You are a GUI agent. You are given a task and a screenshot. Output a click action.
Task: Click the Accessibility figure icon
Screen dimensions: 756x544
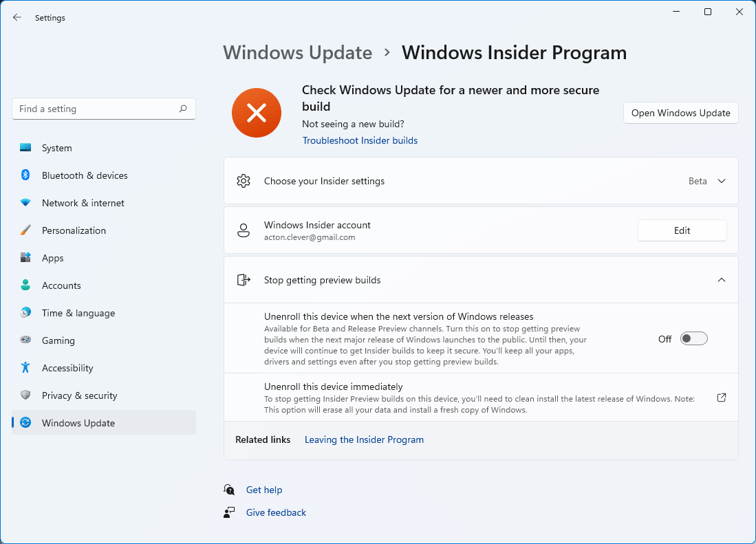pos(25,368)
